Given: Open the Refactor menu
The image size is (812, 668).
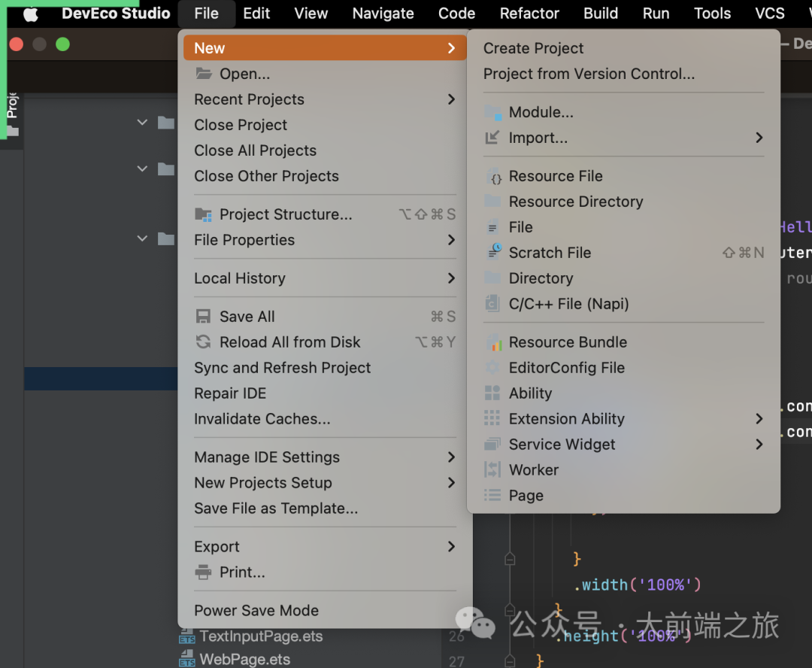Looking at the screenshot, I should tap(529, 14).
